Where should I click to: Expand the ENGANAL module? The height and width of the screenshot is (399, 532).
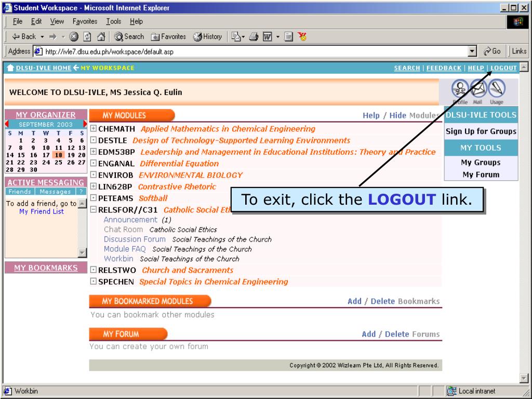point(94,163)
